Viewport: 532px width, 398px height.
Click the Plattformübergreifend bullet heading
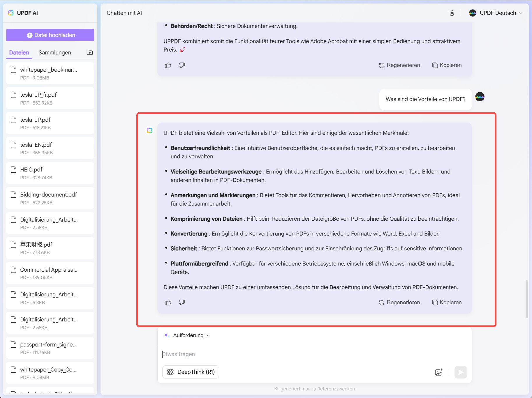(199, 263)
